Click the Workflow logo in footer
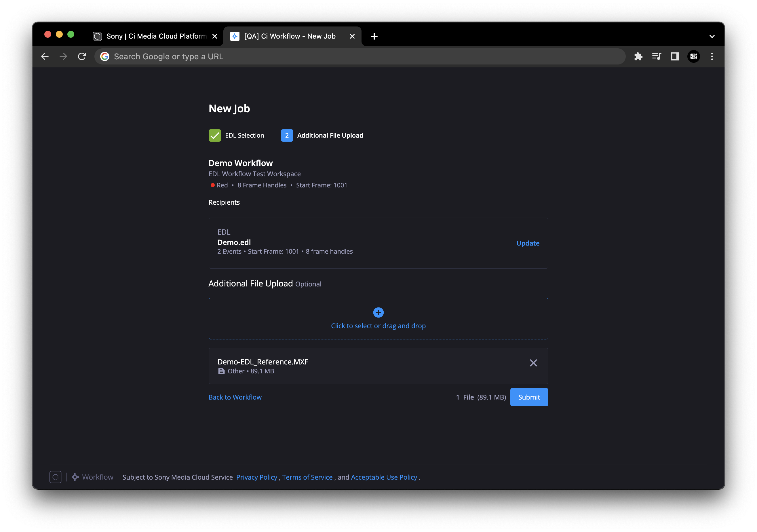757x532 pixels. (x=93, y=477)
